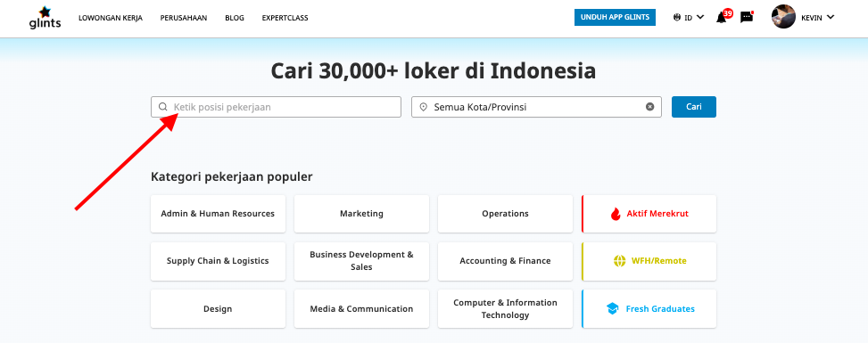Click the blue Cari search button
This screenshot has height=343, width=868.
694,107
